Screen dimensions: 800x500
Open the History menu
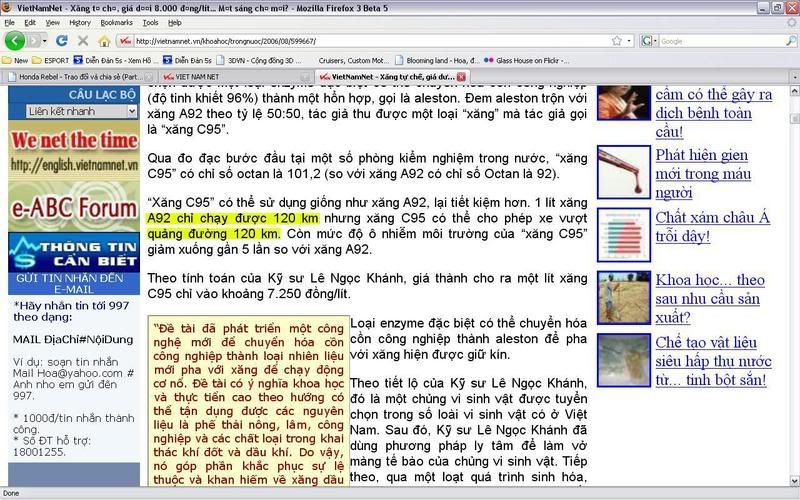click(x=80, y=22)
